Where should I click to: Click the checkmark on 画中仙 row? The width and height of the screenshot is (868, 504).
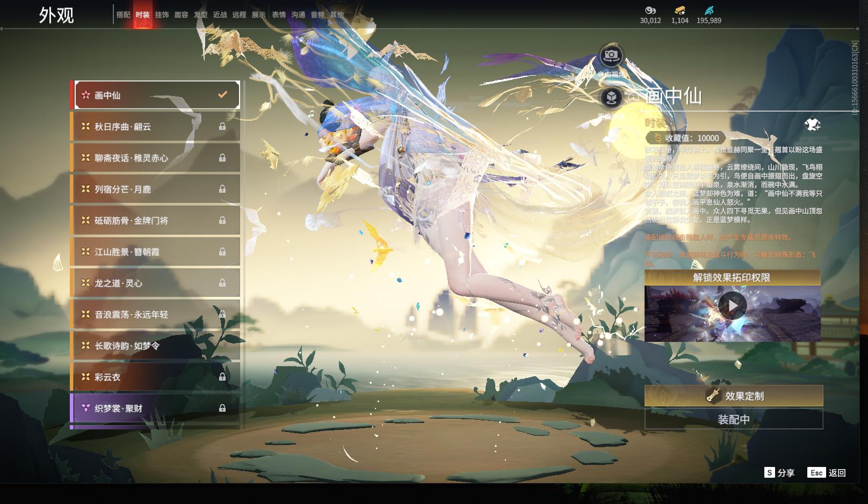222,94
